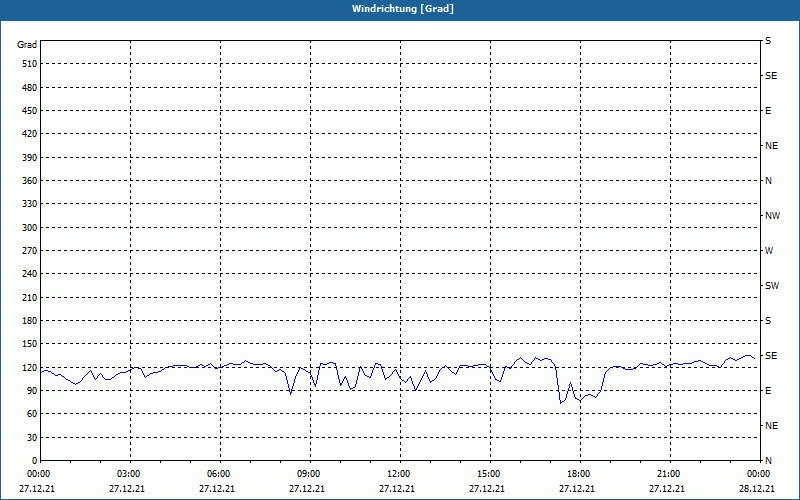Click the y-axis value 240
Image resolution: width=800 pixels, height=500 pixels.
click(x=30, y=274)
